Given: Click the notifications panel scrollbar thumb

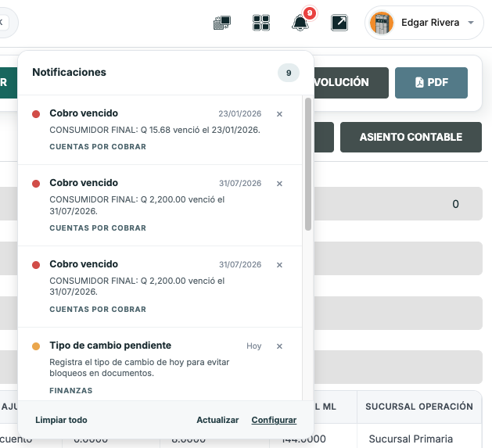Looking at the screenshot, I should (308, 164).
